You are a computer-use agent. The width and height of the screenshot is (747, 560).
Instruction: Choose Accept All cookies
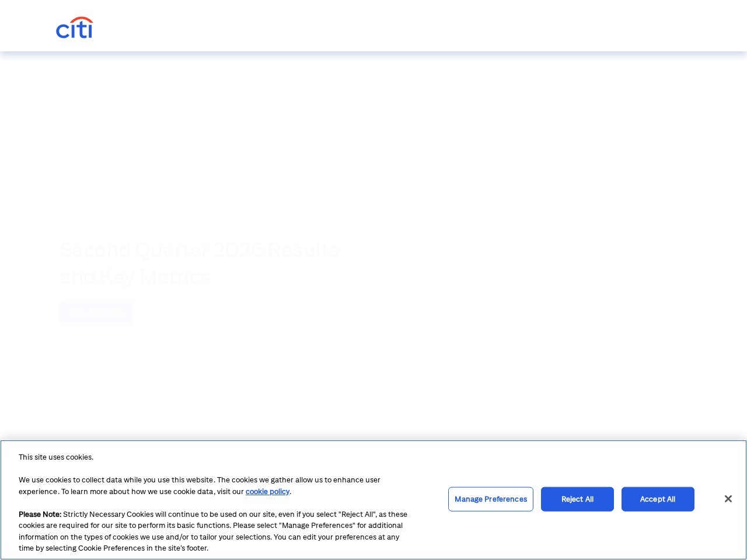[x=658, y=499]
